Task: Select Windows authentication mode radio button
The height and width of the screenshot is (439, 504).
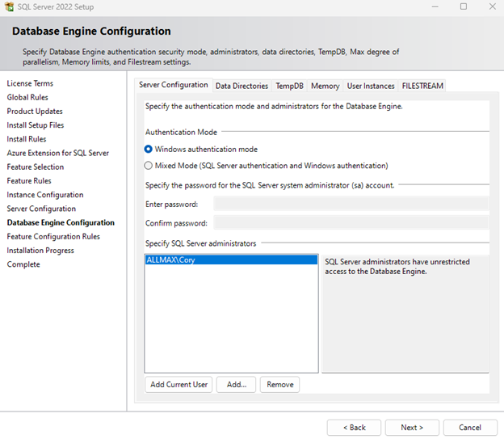Action: click(148, 149)
